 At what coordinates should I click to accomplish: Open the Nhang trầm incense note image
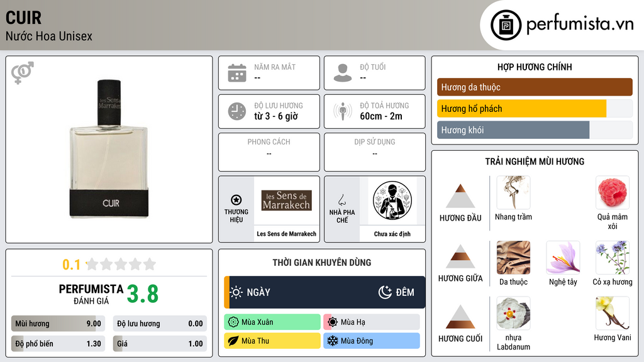(513, 192)
